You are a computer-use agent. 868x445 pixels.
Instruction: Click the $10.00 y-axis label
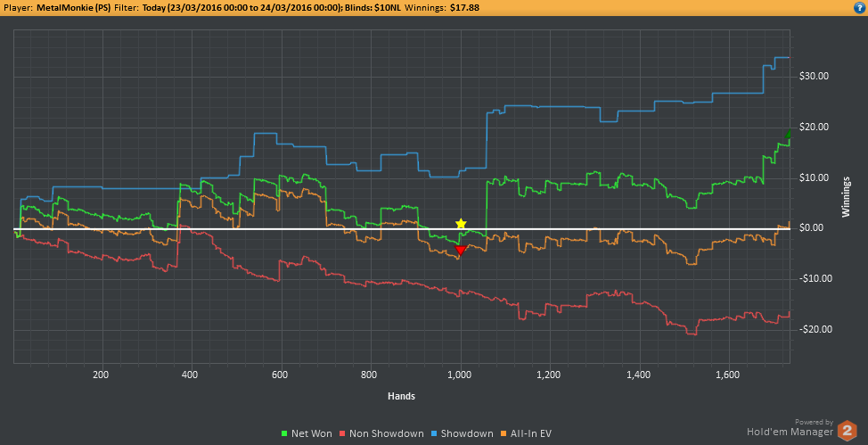pos(814,177)
